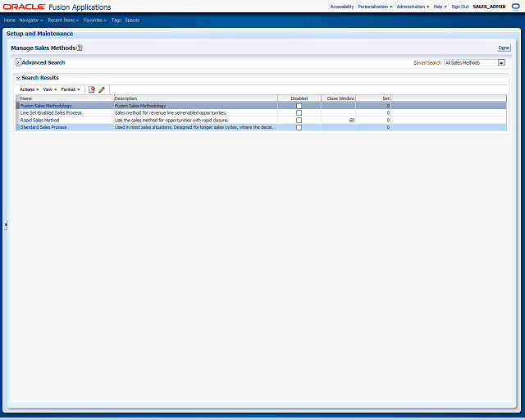Open the Saved Search dropdown
The image size is (525, 420).
point(501,62)
